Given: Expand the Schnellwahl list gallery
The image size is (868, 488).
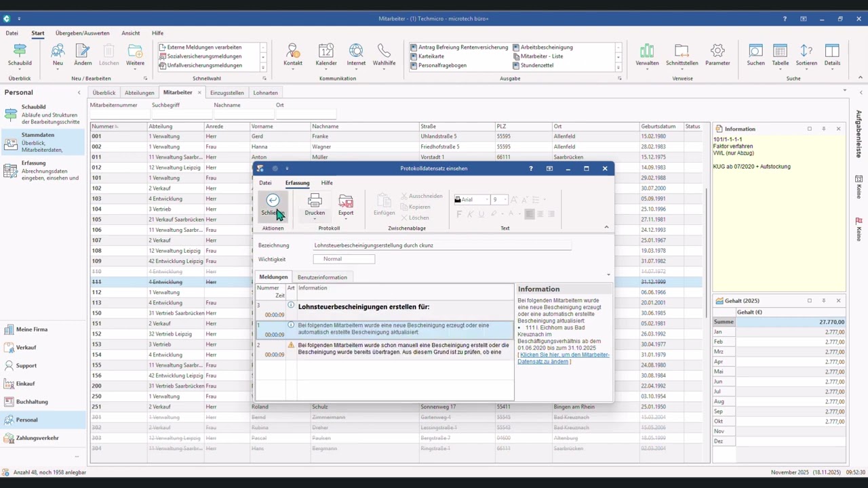Looking at the screenshot, I should point(263,67).
